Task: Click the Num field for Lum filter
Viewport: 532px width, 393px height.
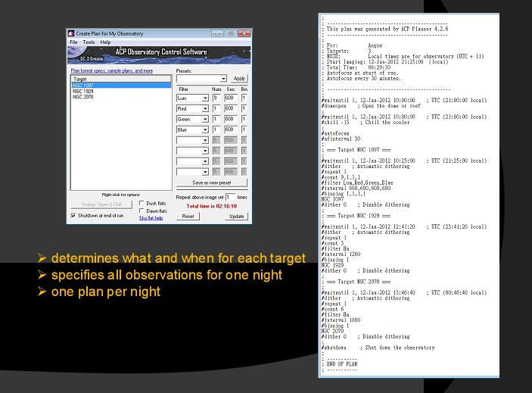Action: tap(216, 98)
